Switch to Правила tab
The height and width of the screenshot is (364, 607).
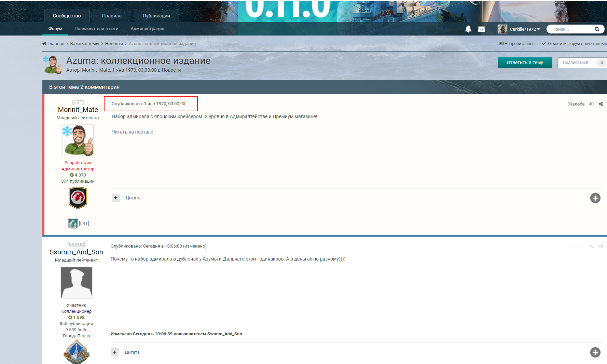point(112,16)
